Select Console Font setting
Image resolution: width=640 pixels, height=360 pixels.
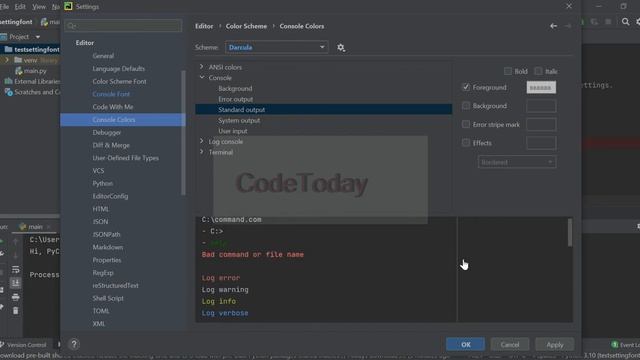point(111,94)
